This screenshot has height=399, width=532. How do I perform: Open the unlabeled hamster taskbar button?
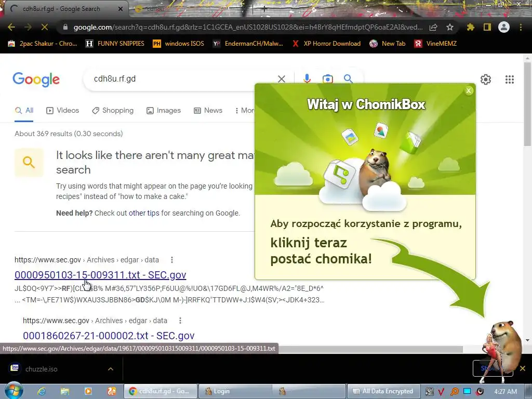(x=309, y=391)
